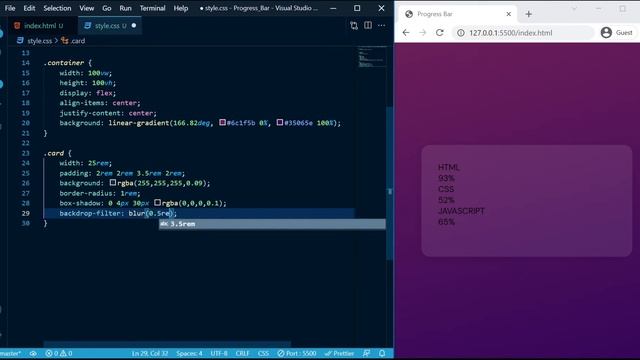The image size is (640, 360).
Task: Select encoding via UTF-8 indicator
Action: [x=219, y=353]
